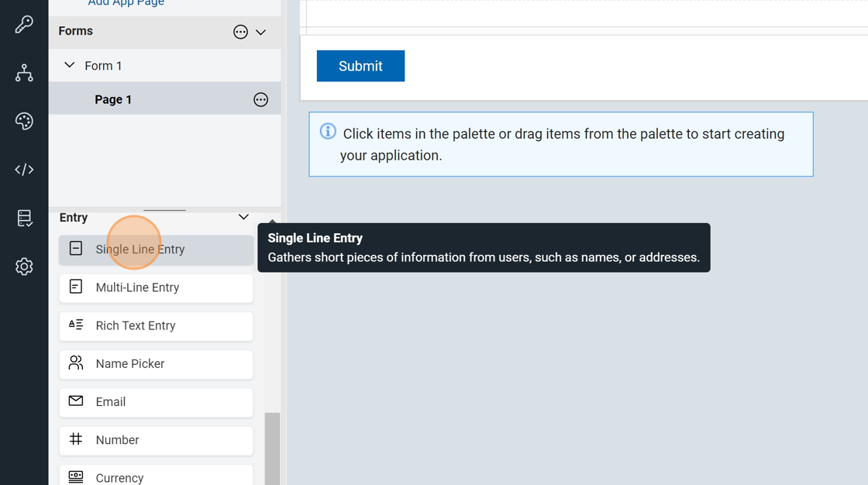Click the palette vertical scrollbar thumb
The height and width of the screenshot is (485, 868).
click(x=272, y=449)
